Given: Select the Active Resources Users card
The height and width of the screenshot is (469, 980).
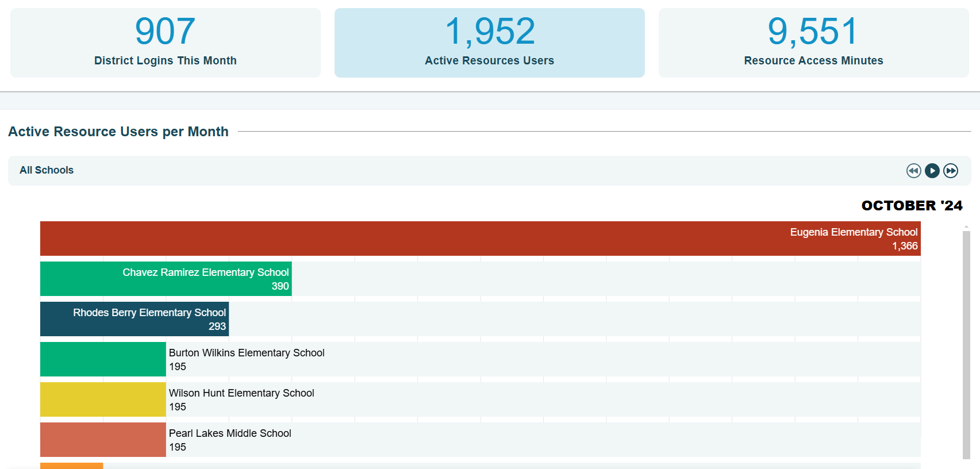Looking at the screenshot, I should (490, 43).
